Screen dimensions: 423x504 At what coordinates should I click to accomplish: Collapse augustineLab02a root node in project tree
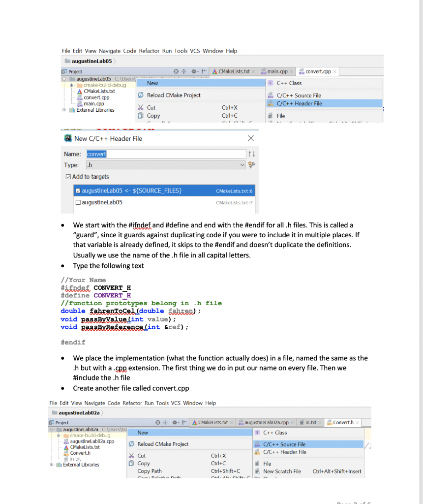pos(51,429)
